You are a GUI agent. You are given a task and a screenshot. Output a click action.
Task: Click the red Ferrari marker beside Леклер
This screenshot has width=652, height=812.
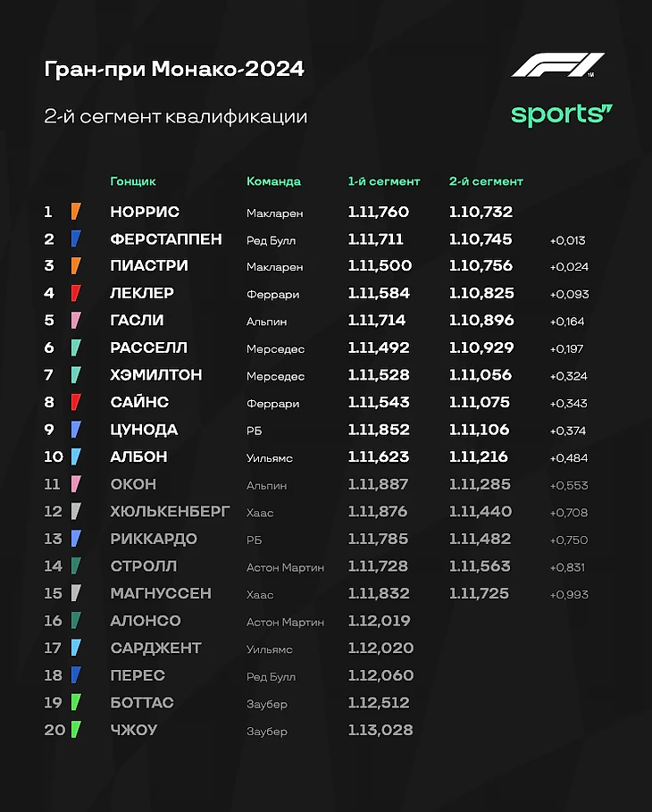tap(76, 293)
